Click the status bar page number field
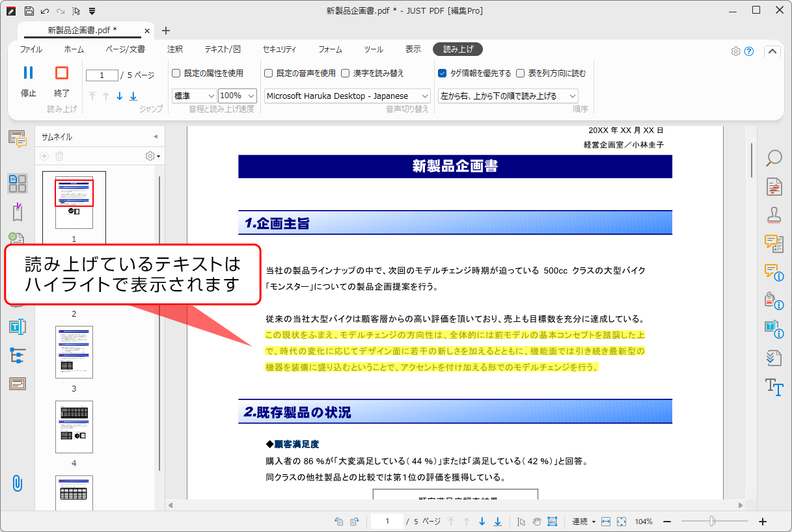 pos(387,522)
